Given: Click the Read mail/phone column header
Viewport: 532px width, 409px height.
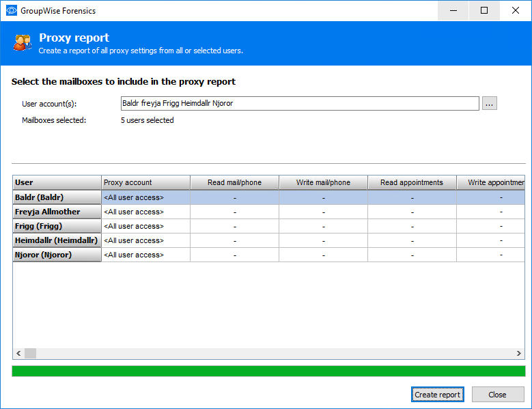Looking at the screenshot, I should click(x=234, y=182).
